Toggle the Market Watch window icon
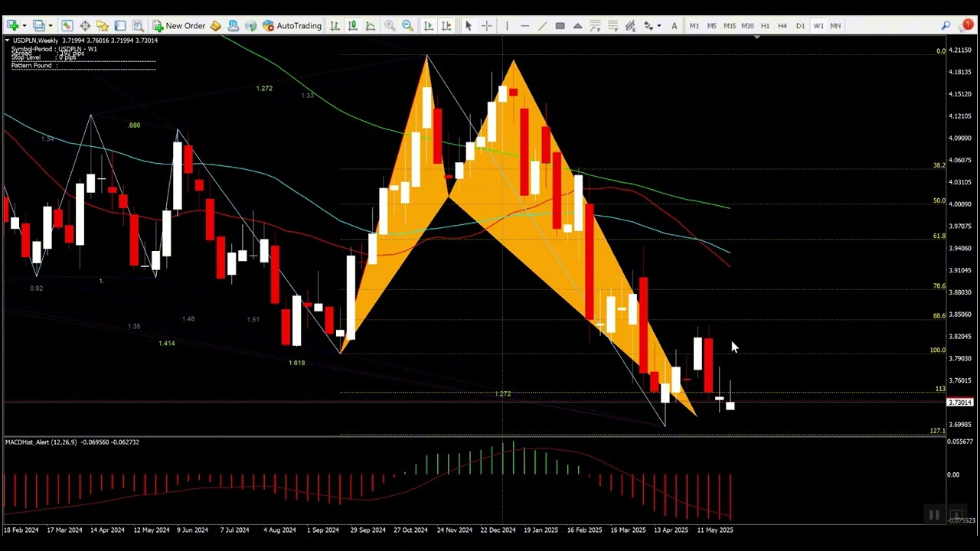This screenshot has width=980, height=551. tap(67, 26)
